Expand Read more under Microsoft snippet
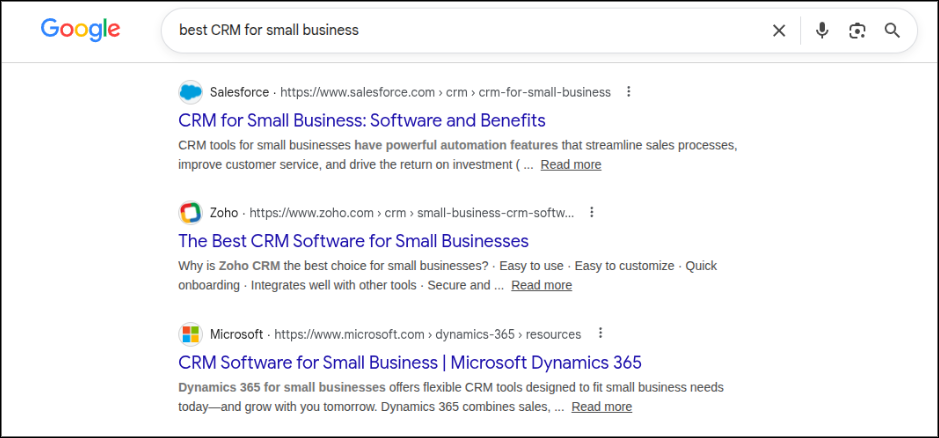The height and width of the screenshot is (438, 939). pyautogui.click(x=601, y=407)
